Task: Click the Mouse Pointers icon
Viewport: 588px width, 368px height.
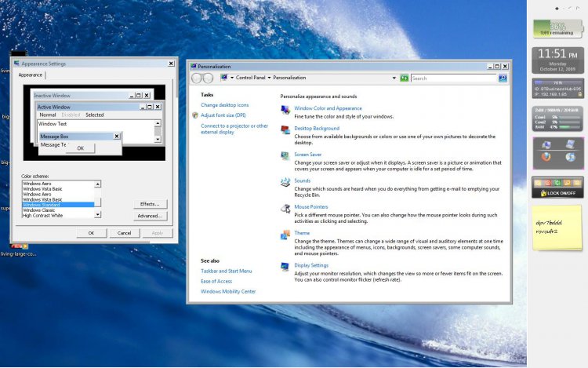Action: 285,209
